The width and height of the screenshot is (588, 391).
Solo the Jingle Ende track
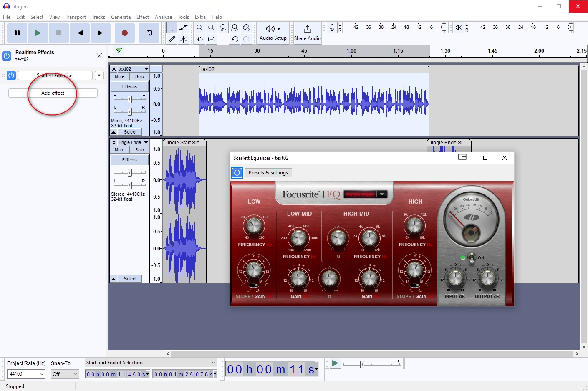click(x=139, y=150)
